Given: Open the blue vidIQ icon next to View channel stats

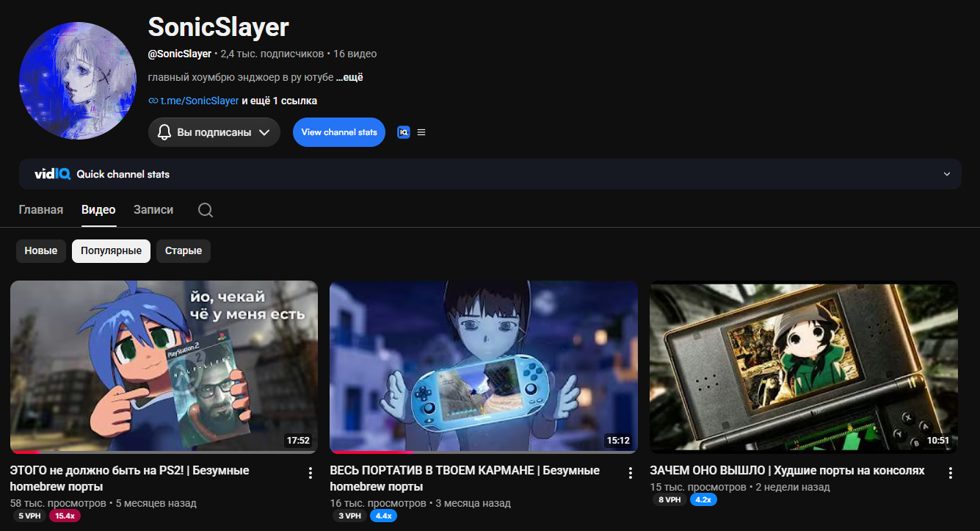Looking at the screenshot, I should click(403, 132).
